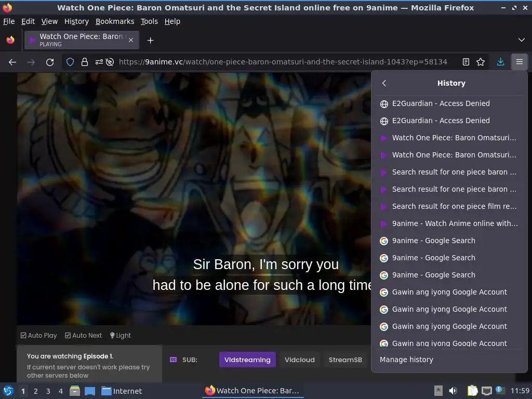Open Search result for one piece film re... entry

(449, 206)
